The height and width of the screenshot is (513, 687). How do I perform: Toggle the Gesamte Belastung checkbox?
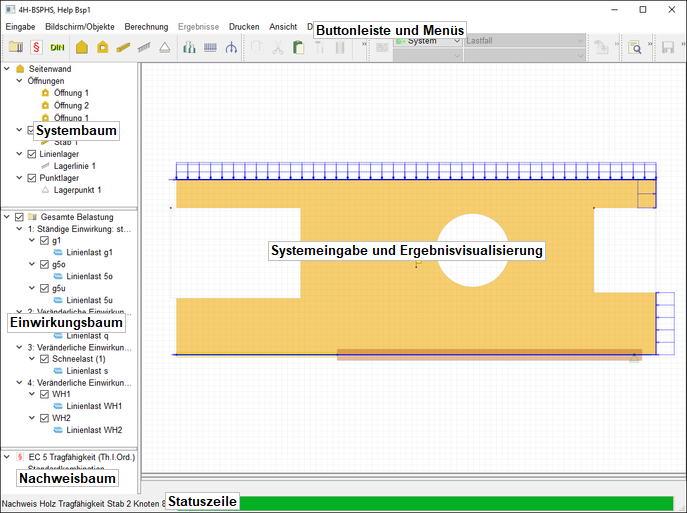tap(19, 217)
